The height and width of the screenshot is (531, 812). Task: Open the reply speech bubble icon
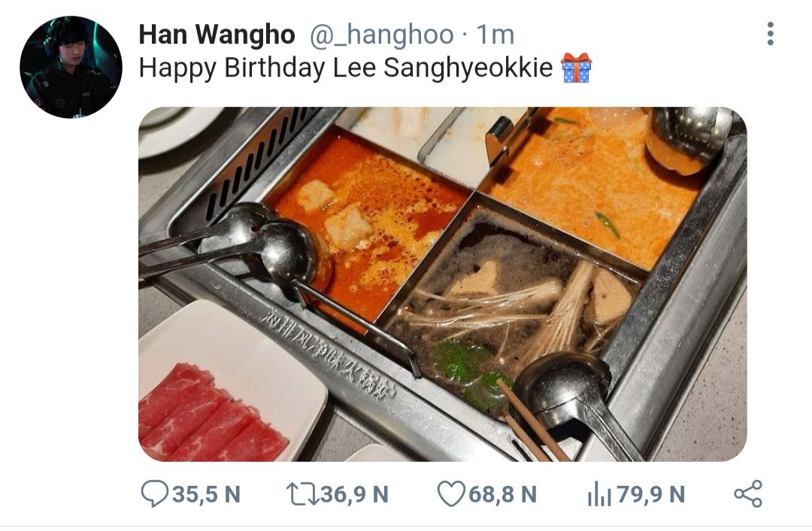click(154, 493)
